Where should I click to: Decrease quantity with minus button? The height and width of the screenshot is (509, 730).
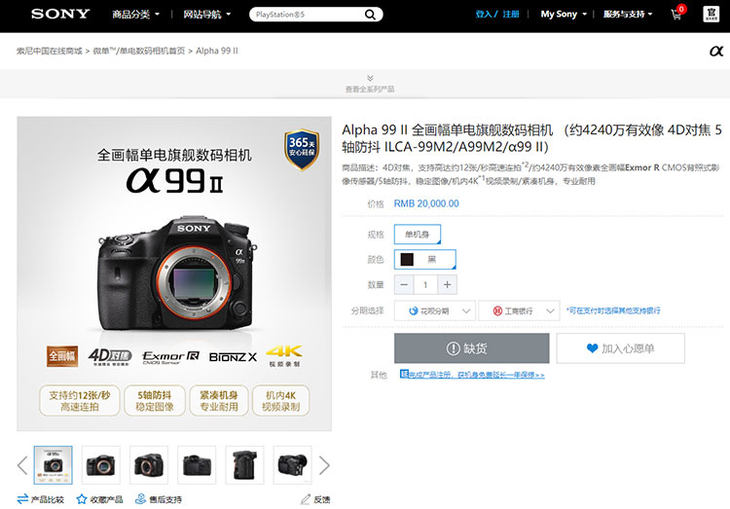point(404,285)
